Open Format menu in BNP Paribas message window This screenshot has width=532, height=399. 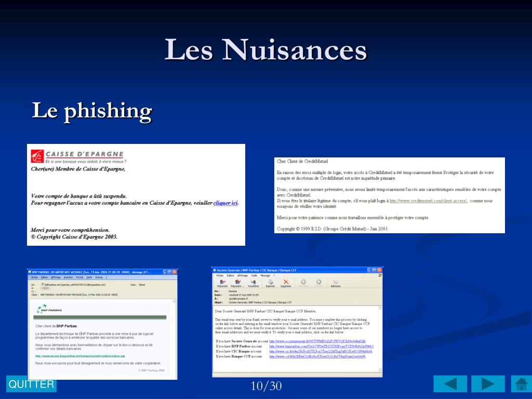(79, 277)
